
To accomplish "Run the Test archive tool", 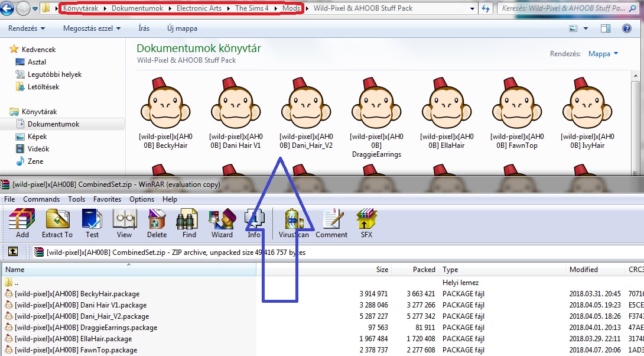I will tap(92, 223).
